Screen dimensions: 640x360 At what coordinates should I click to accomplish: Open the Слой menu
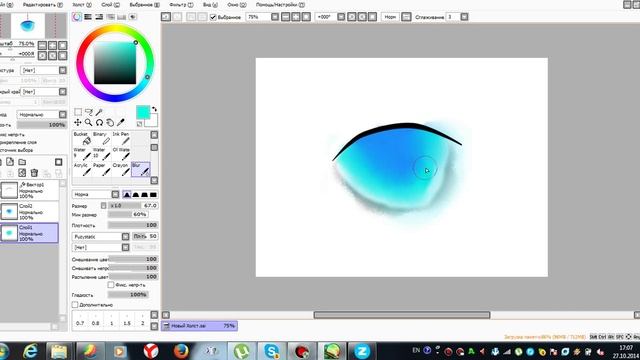110,5
